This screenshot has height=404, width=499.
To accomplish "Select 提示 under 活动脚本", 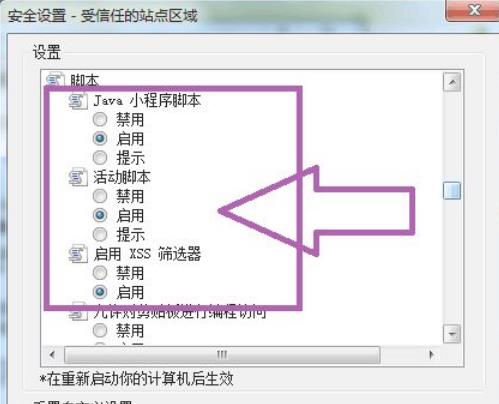I will coord(100,234).
